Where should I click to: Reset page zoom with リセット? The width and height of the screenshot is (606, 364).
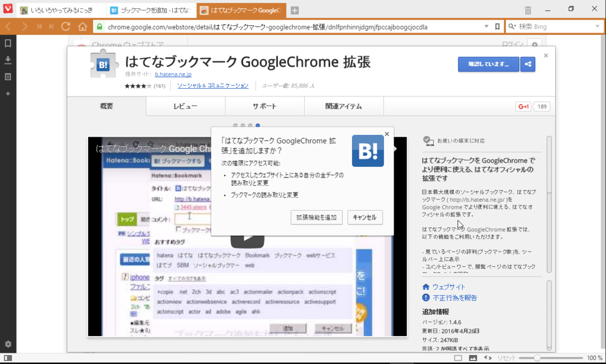point(507,358)
